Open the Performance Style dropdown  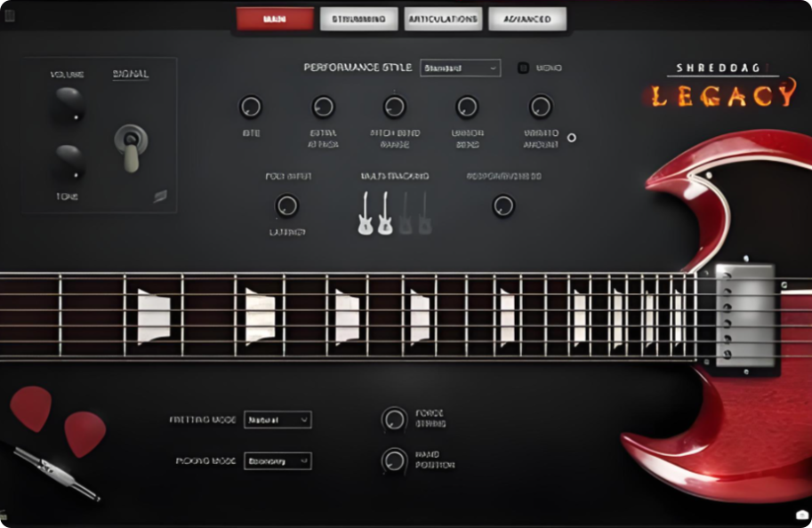click(x=461, y=68)
